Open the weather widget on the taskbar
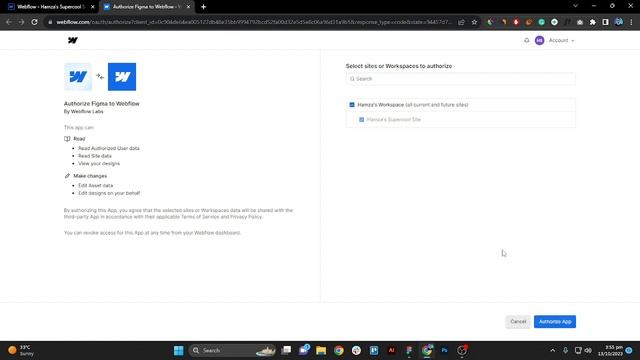 (x=21, y=350)
